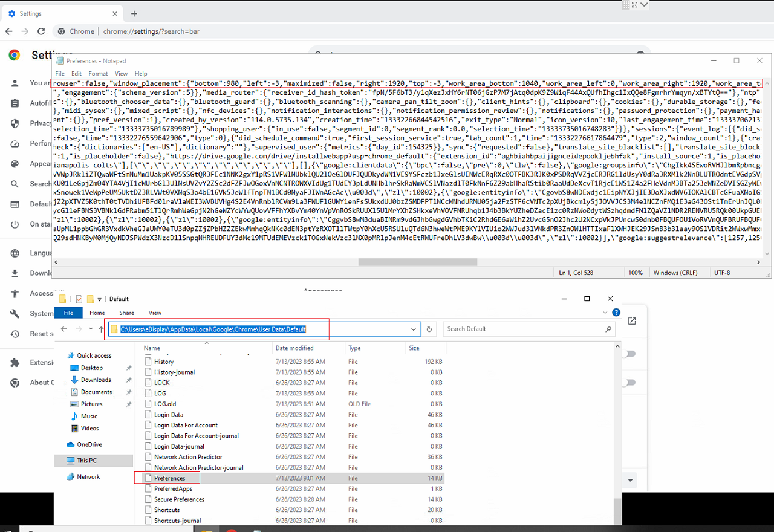The image size is (774, 532).
Task: Open Performance settings gauge icon
Action: [x=15, y=144]
